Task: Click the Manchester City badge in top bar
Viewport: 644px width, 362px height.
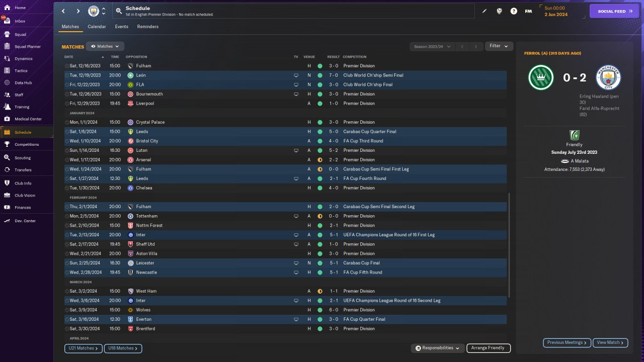Action: point(94,11)
